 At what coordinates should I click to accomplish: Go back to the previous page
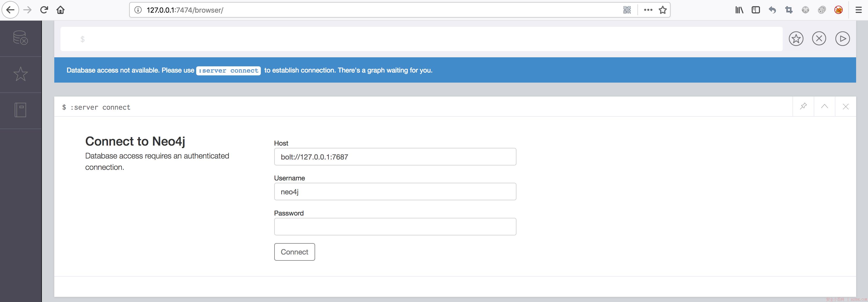tap(10, 10)
